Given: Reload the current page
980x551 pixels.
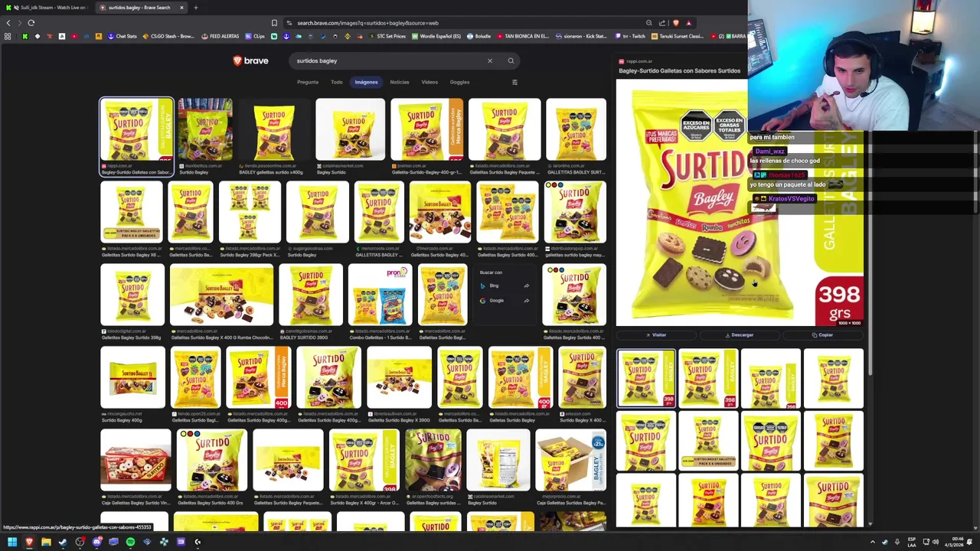Looking at the screenshot, I should tap(31, 23).
